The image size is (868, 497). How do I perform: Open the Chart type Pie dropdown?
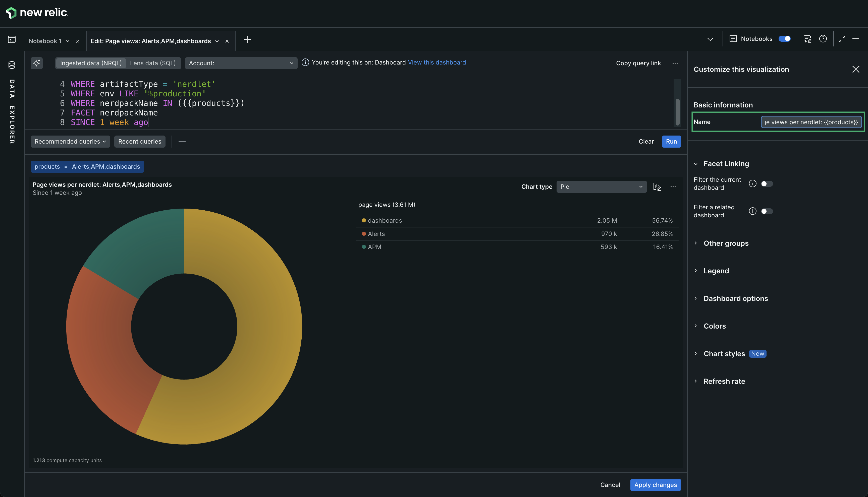(601, 187)
